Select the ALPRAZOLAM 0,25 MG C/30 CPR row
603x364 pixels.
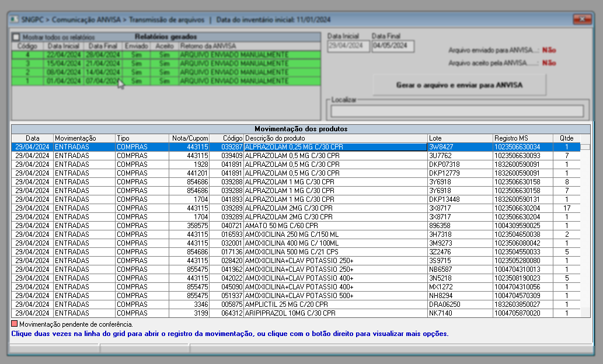pyautogui.click(x=335, y=147)
